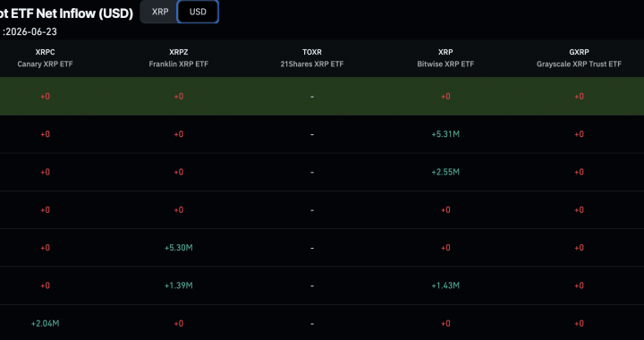Select the +1.39M Franklin inflow cell

click(179, 285)
